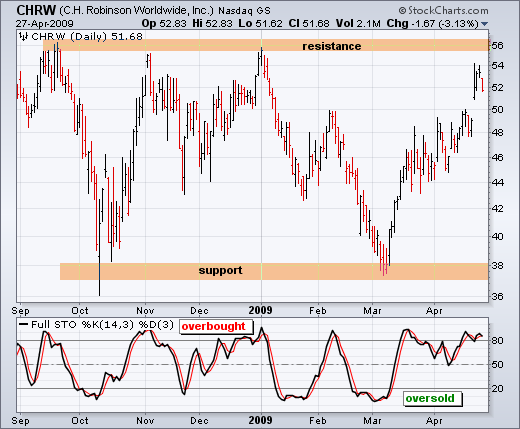Click the green oversold label box

[432, 398]
